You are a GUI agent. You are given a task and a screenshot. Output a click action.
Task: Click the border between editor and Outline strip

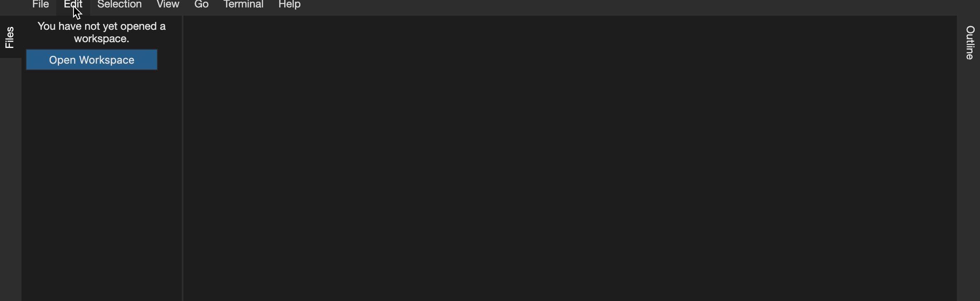pyautogui.click(x=957, y=158)
